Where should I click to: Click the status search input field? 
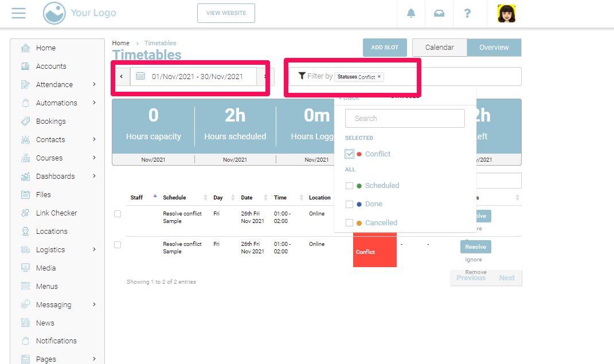pos(405,119)
